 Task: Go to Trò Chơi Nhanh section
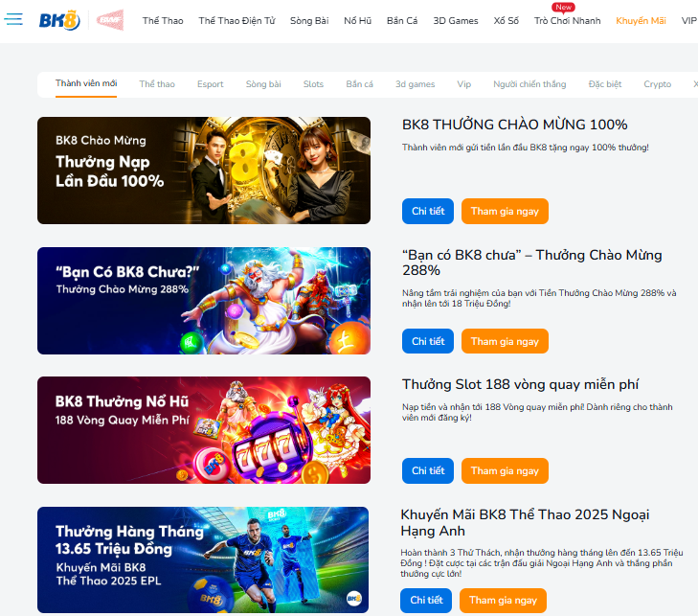pyautogui.click(x=567, y=20)
